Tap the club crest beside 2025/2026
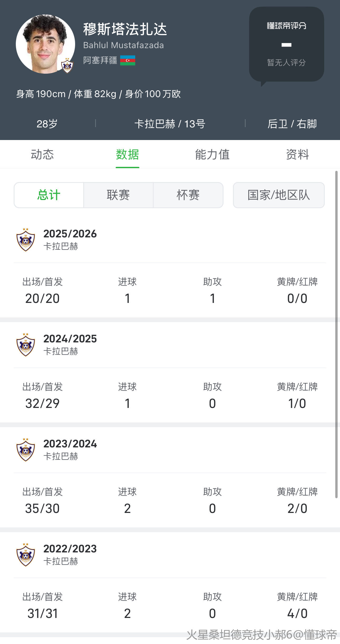This screenshot has height=644, width=340. point(26,240)
